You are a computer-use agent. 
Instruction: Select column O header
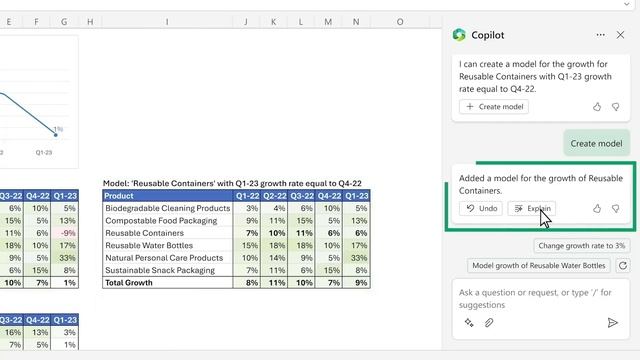click(x=400, y=22)
